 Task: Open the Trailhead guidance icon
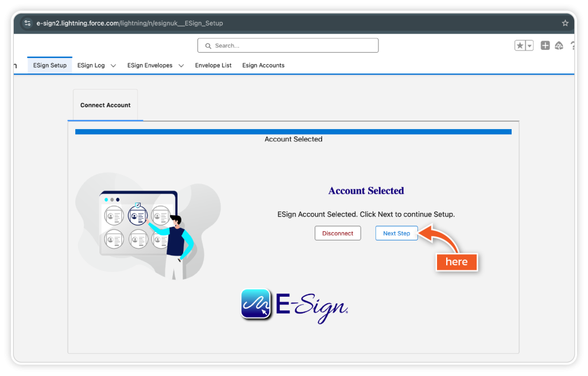[559, 46]
